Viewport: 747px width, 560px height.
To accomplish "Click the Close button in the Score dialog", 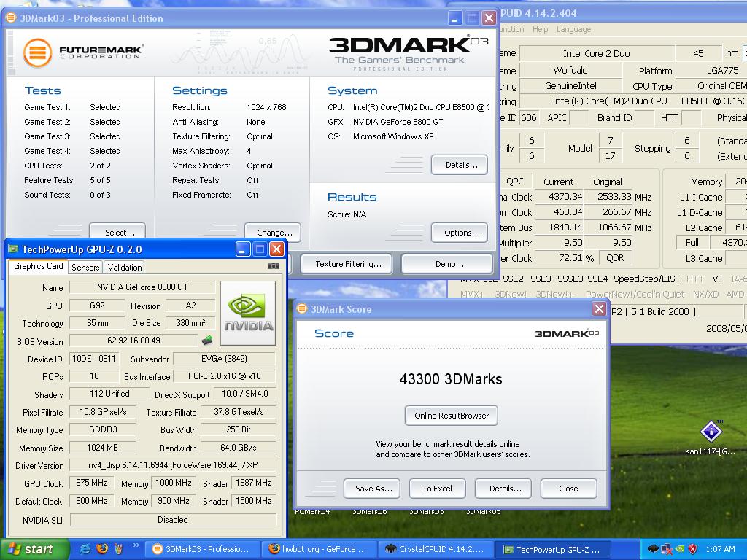I will [568, 489].
